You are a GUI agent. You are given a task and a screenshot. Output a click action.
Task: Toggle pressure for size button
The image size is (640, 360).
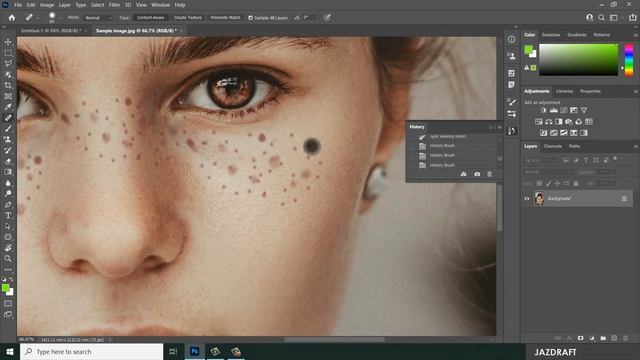(x=327, y=18)
